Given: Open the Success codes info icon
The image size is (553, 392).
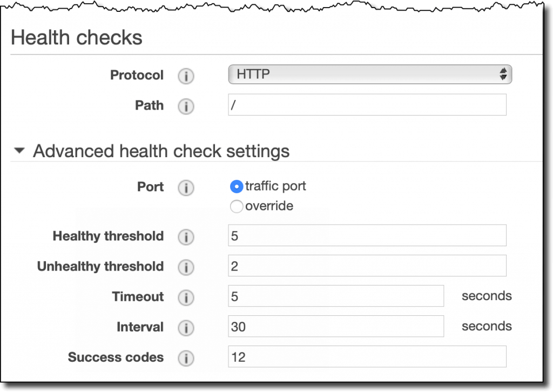Looking at the screenshot, I should click(x=186, y=358).
